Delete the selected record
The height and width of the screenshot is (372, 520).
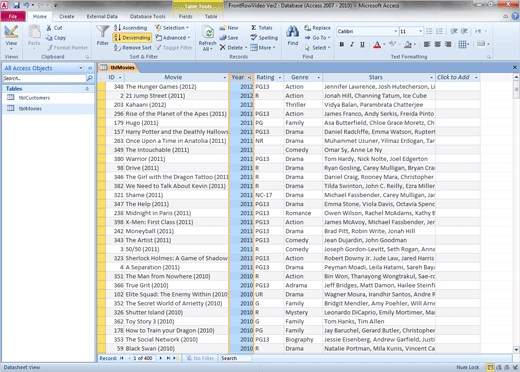(x=233, y=48)
